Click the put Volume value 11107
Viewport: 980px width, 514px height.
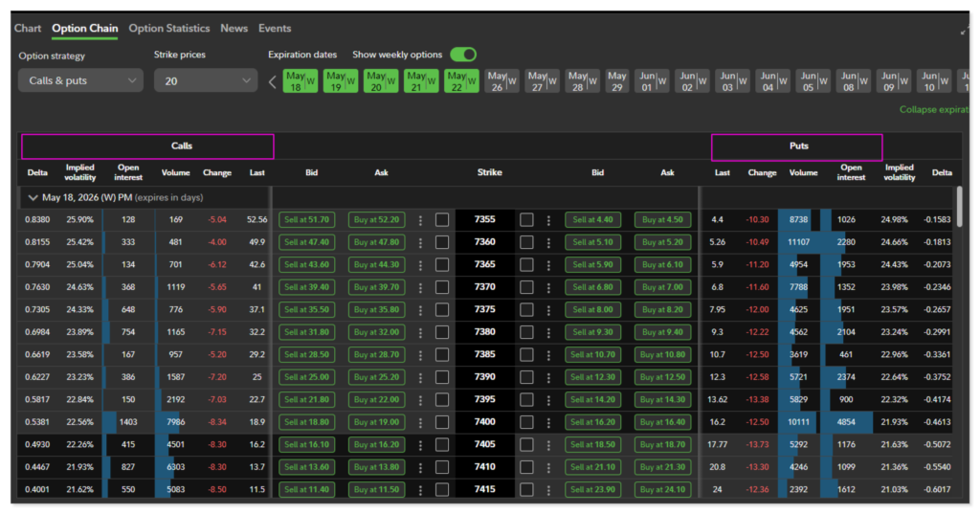799,242
